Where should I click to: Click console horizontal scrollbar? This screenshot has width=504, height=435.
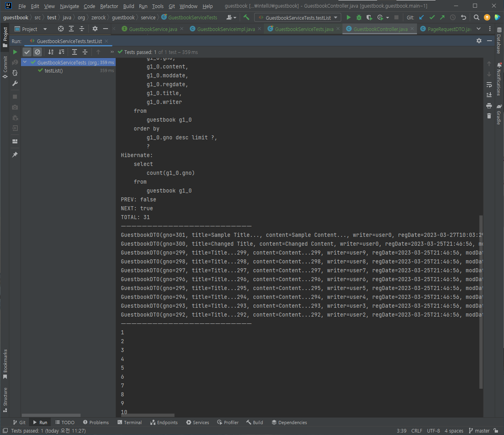pos(148,415)
